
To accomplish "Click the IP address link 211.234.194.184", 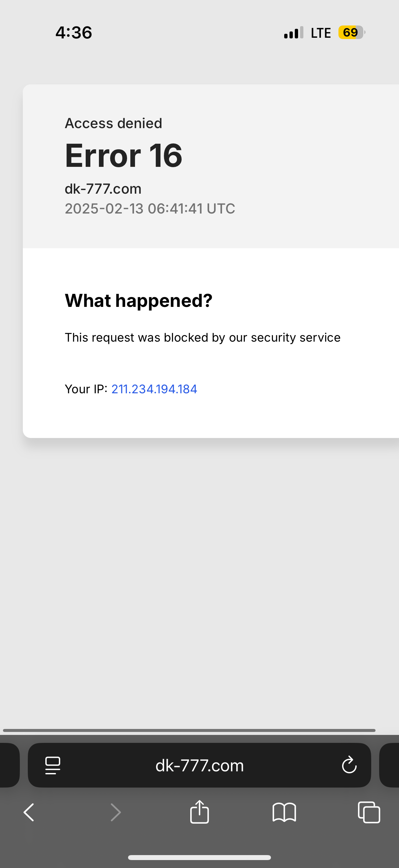I will (x=154, y=389).
